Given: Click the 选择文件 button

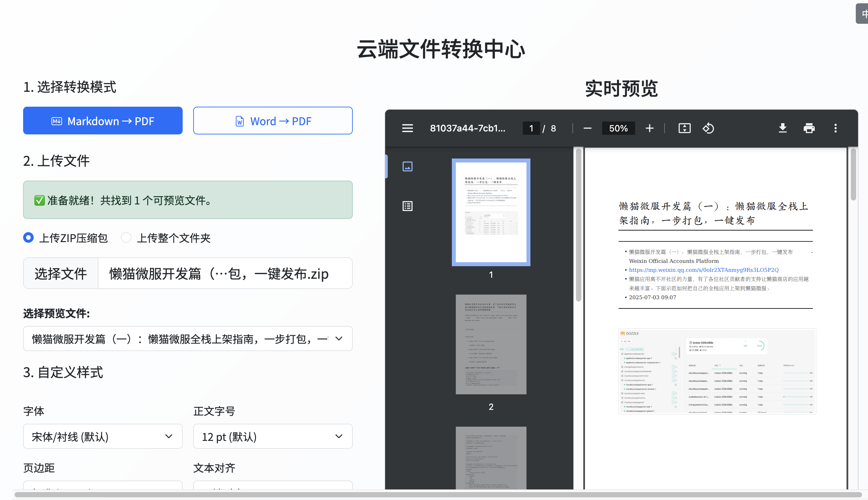Looking at the screenshot, I should 61,274.
